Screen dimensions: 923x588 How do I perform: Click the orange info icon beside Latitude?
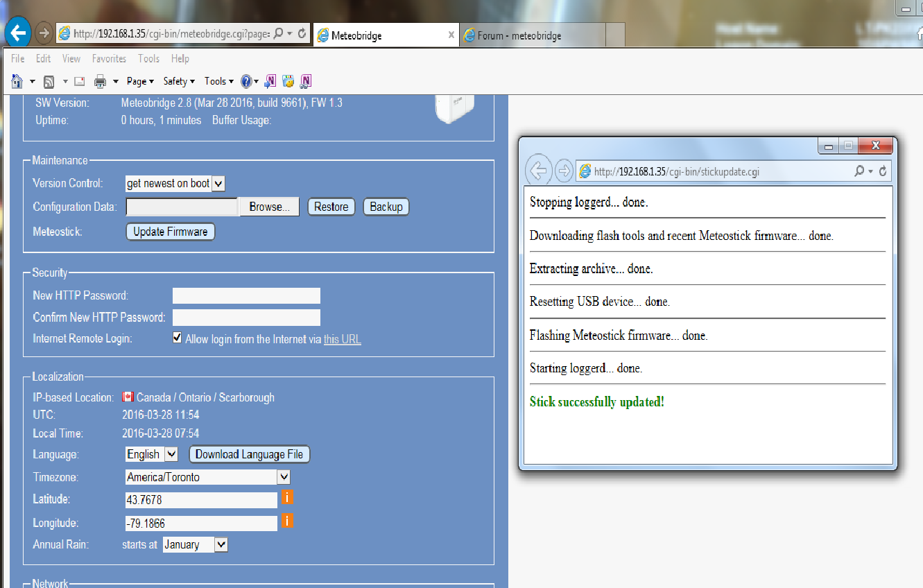tap(286, 498)
